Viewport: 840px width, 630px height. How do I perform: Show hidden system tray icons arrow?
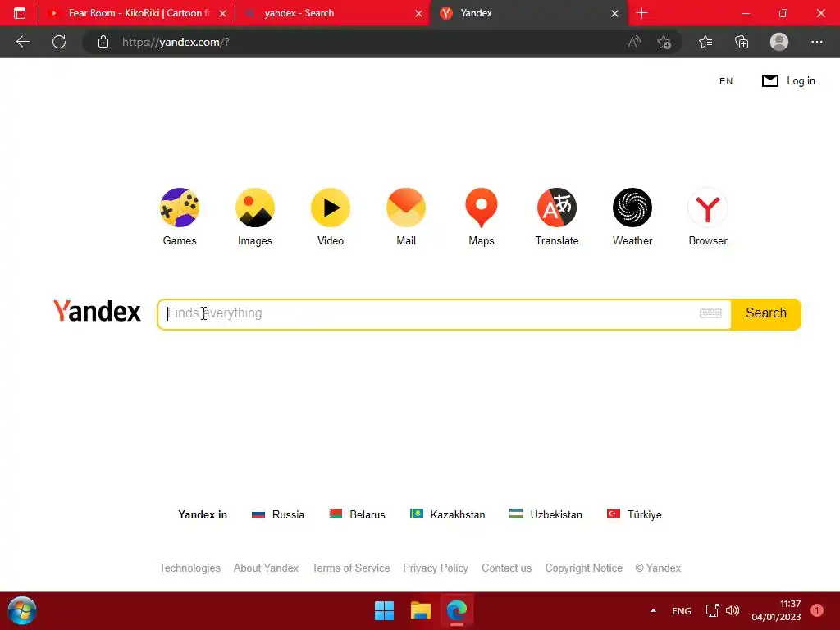pyautogui.click(x=653, y=610)
